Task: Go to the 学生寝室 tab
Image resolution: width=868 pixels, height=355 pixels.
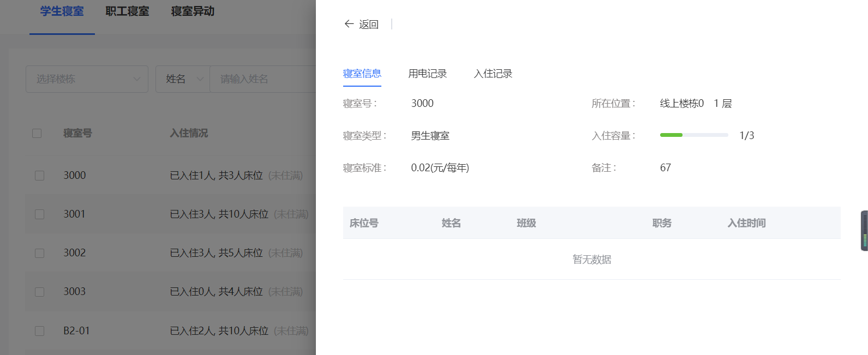Action: pos(62,11)
